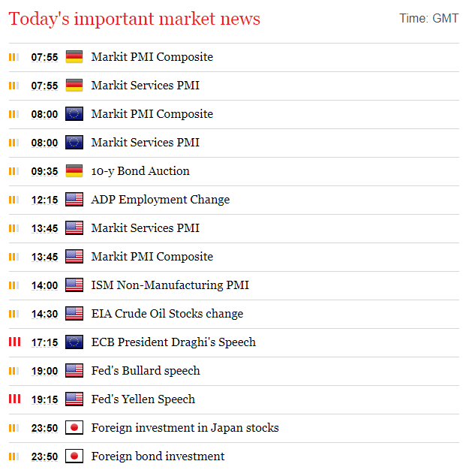This screenshot has width=475, height=476.
Task: Click red high-impact bars for Yellen Speech
Action: [14, 399]
